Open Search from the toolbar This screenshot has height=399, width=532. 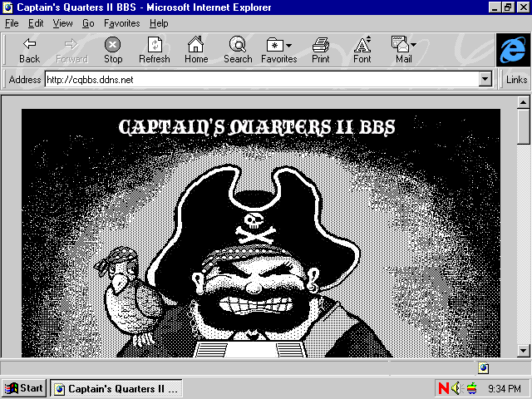coord(238,50)
